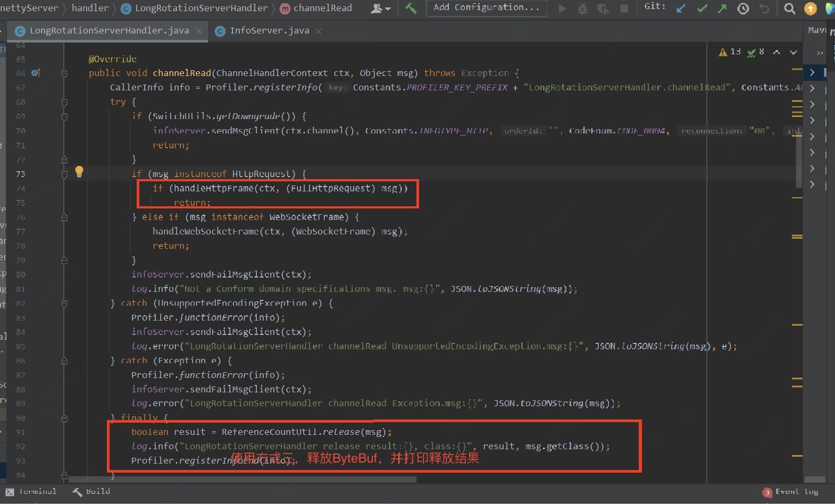Click the double chevron expand icon near Maven

(x=820, y=53)
